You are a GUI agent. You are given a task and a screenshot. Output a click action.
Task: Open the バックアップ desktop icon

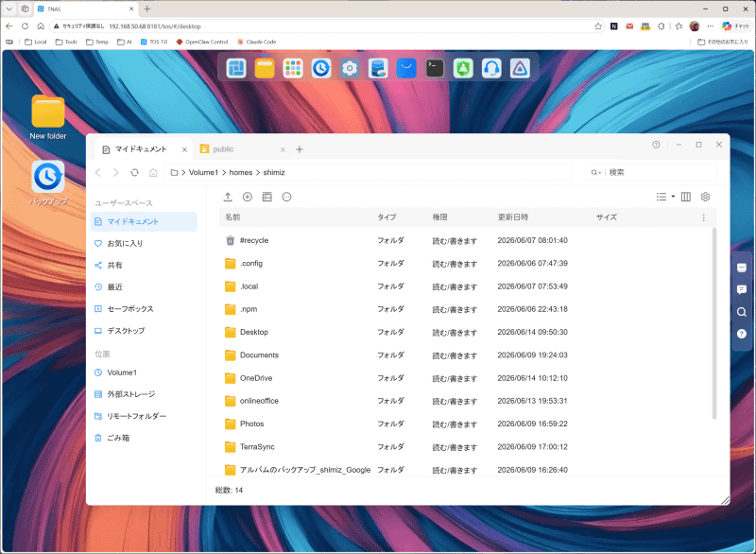[48, 183]
